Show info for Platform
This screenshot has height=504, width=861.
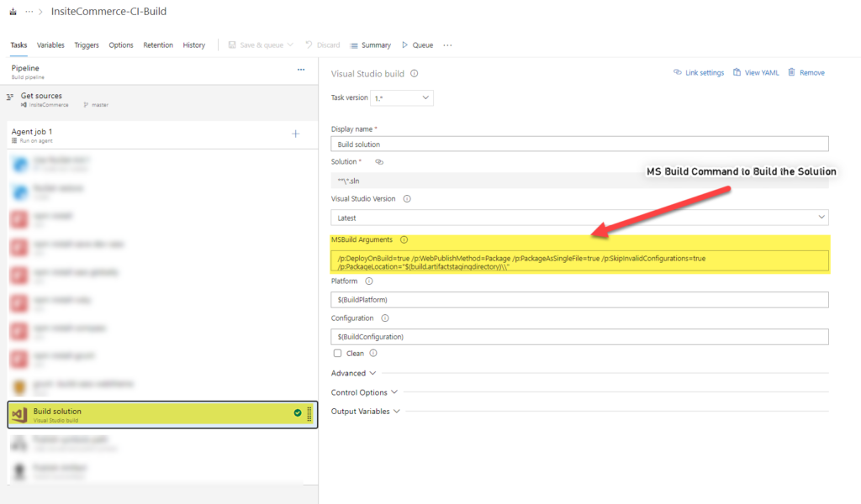(369, 281)
